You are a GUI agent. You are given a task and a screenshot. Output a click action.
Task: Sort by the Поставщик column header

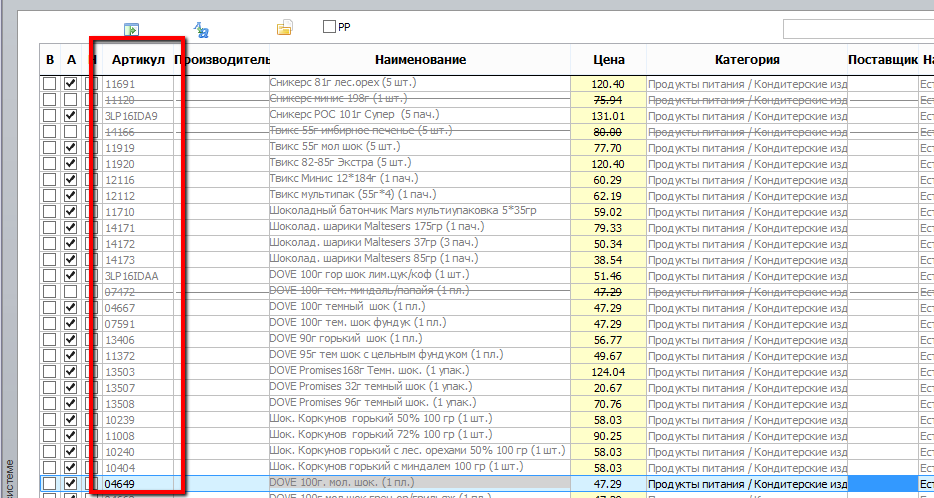[x=883, y=60]
